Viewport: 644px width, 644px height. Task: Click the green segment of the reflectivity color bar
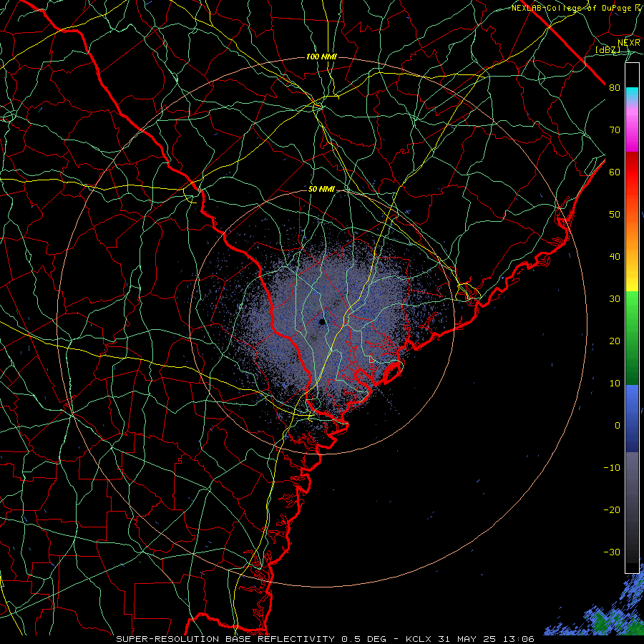(632, 338)
